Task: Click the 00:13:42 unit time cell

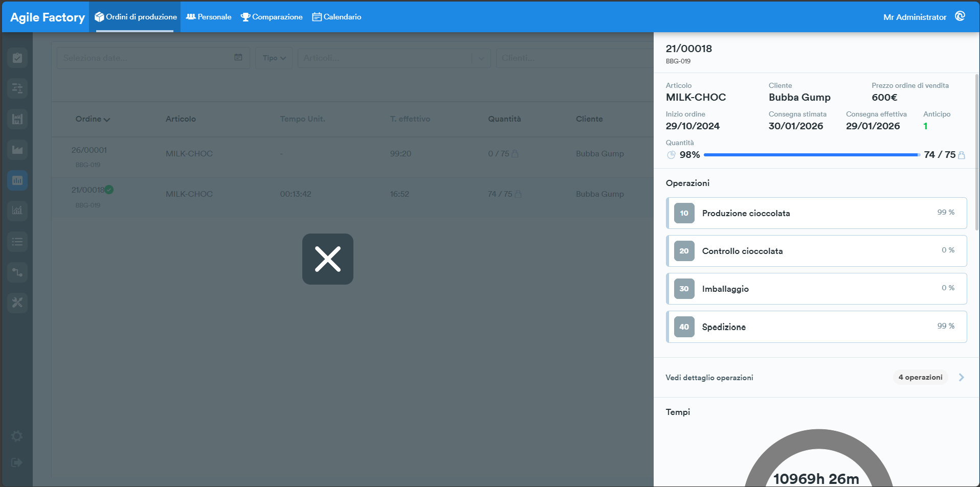Action: click(295, 194)
